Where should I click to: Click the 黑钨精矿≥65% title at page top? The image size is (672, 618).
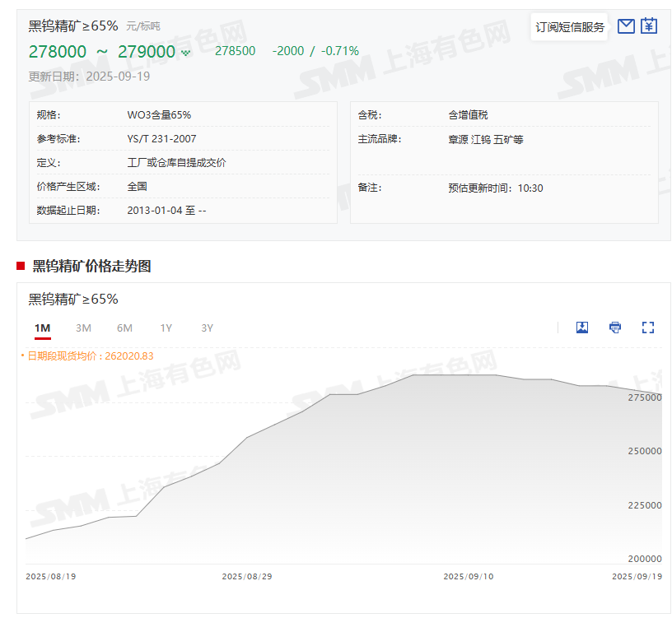tap(73, 26)
